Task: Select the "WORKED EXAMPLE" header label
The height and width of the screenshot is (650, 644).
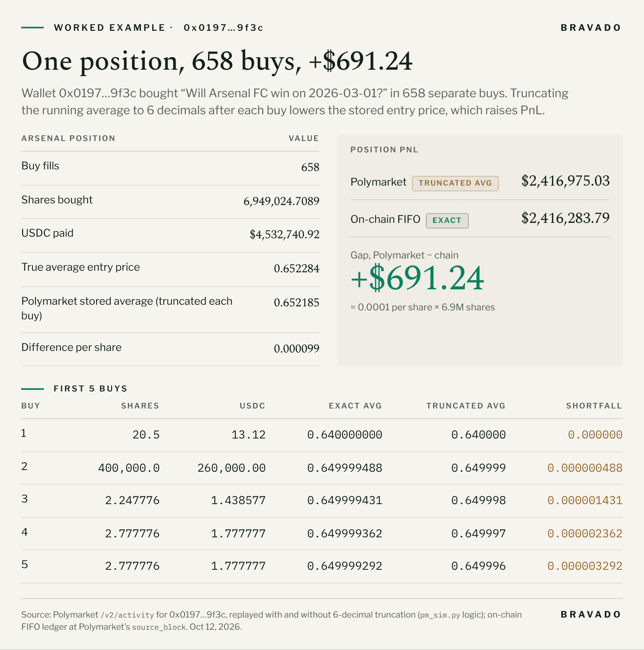Action: click(x=109, y=28)
